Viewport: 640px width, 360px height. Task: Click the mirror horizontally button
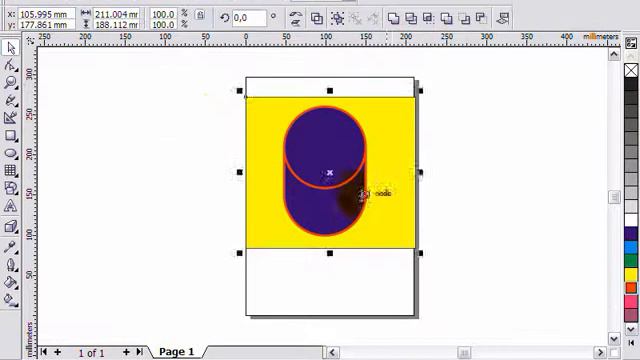(296, 14)
